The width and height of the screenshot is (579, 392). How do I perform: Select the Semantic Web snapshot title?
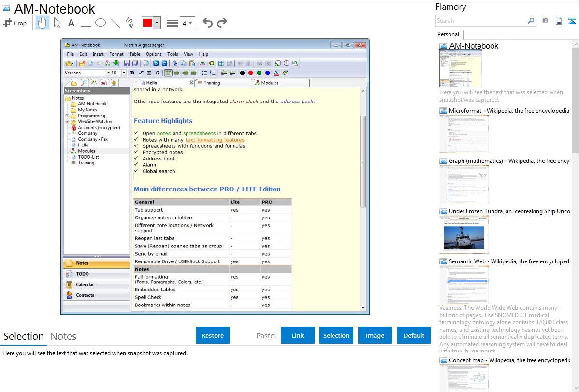click(x=509, y=261)
